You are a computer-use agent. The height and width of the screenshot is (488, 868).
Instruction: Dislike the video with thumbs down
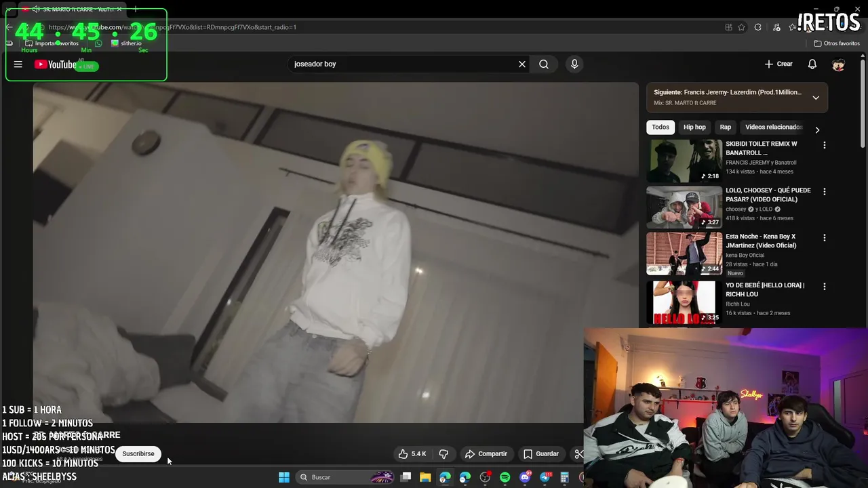pyautogui.click(x=444, y=453)
